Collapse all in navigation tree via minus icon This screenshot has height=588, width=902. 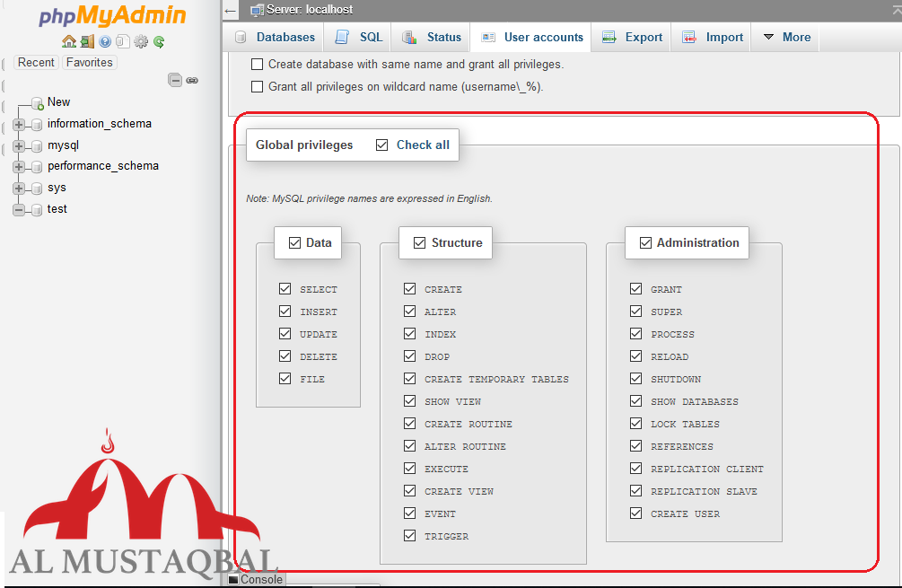coord(175,80)
